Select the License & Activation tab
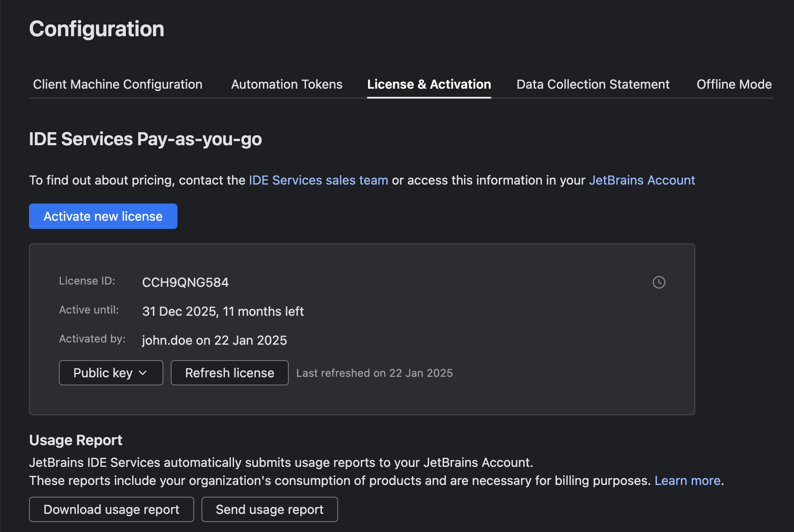794x532 pixels. [429, 84]
